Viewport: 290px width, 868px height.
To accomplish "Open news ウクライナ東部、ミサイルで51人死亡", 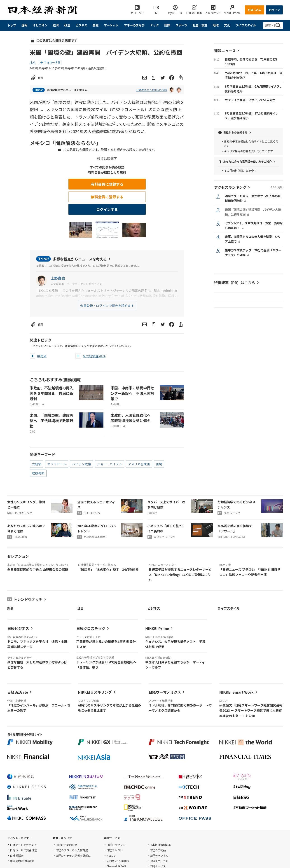I will pos(250,100).
